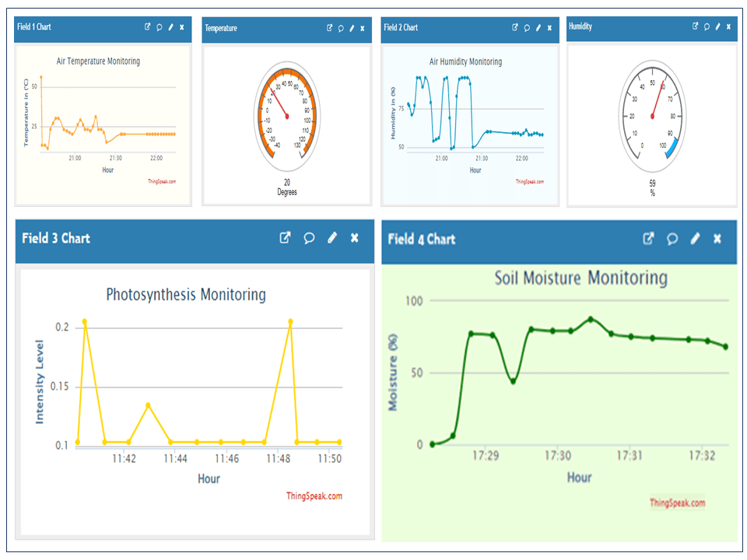This screenshot has height=560, width=747.
Task: Open comments for Temperature gauge
Action: (x=341, y=29)
